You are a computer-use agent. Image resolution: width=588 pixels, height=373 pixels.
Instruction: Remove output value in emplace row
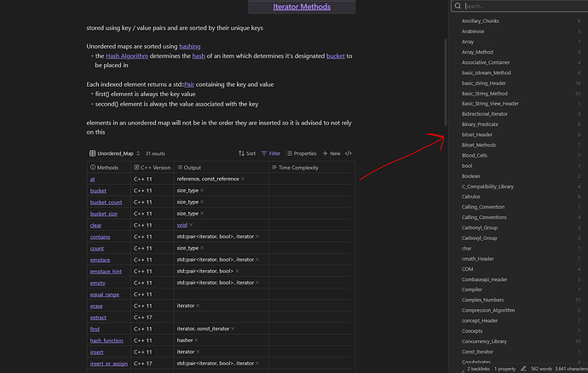pos(257,260)
